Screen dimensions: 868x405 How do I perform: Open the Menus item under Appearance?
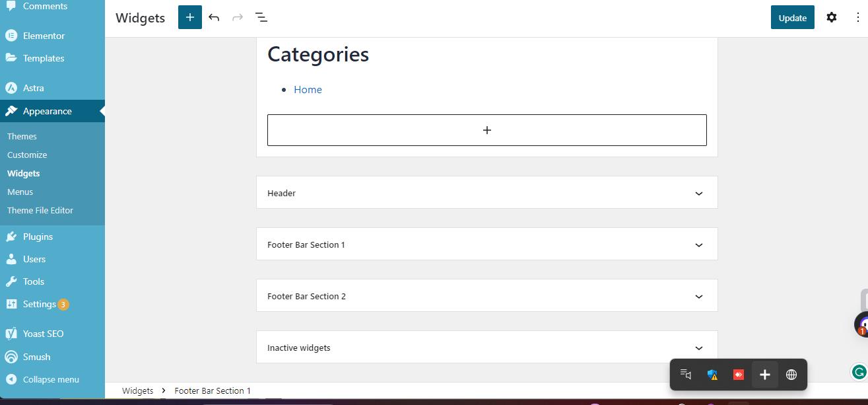coord(20,192)
